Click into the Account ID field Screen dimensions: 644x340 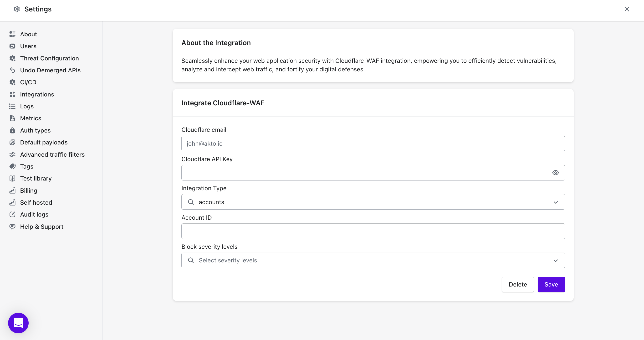tap(373, 231)
